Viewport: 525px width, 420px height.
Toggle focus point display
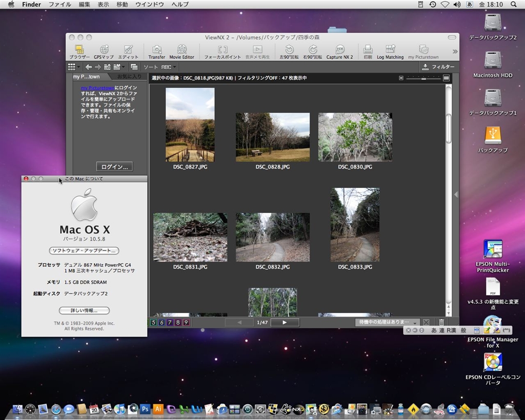(223, 50)
